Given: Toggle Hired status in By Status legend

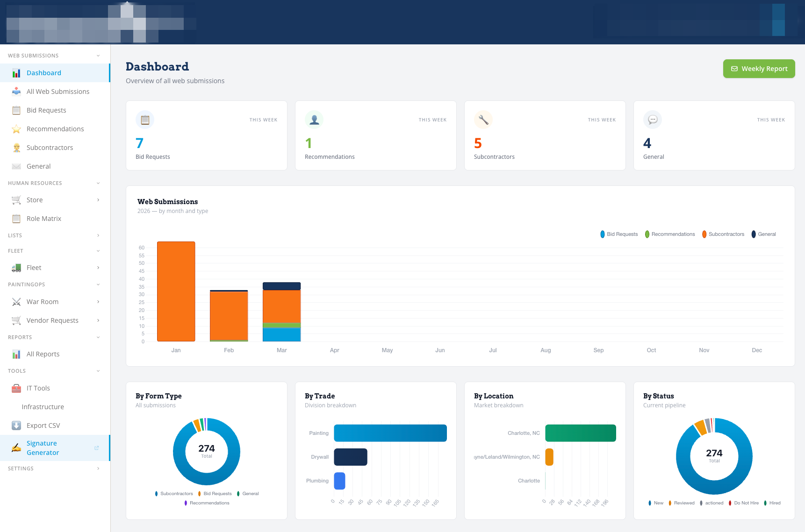Looking at the screenshot, I should [x=772, y=503].
